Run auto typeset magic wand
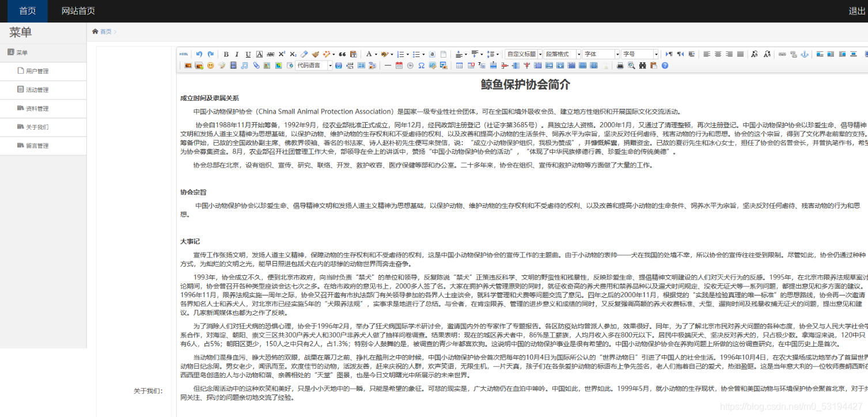 (327, 54)
